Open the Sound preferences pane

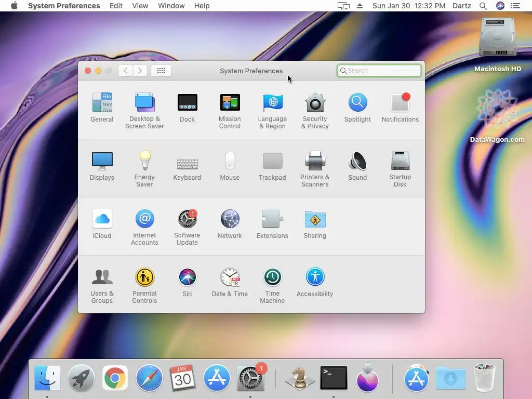(x=357, y=166)
